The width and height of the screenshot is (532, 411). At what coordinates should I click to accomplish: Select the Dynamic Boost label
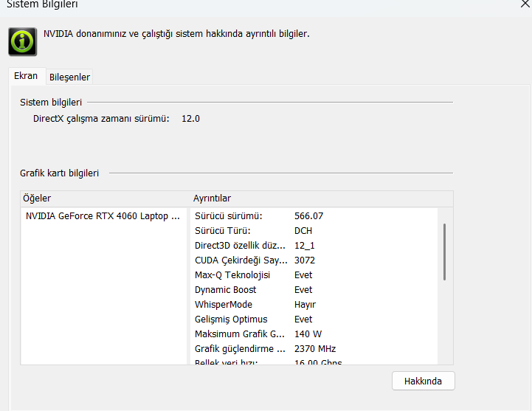pos(225,290)
